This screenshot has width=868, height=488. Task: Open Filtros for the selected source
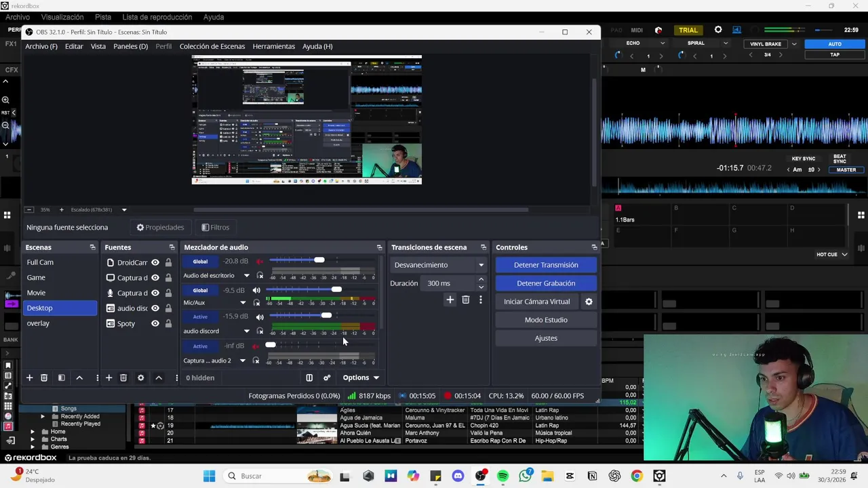coord(216,227)
